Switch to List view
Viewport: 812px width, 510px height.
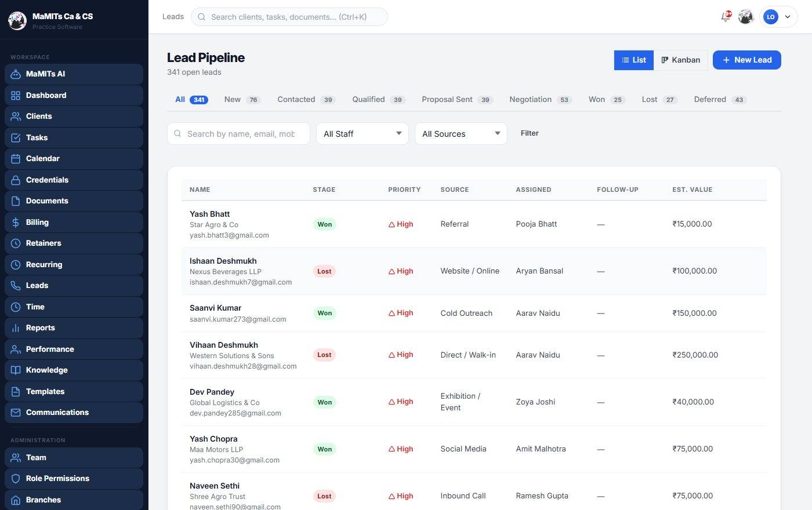(634, 60)
